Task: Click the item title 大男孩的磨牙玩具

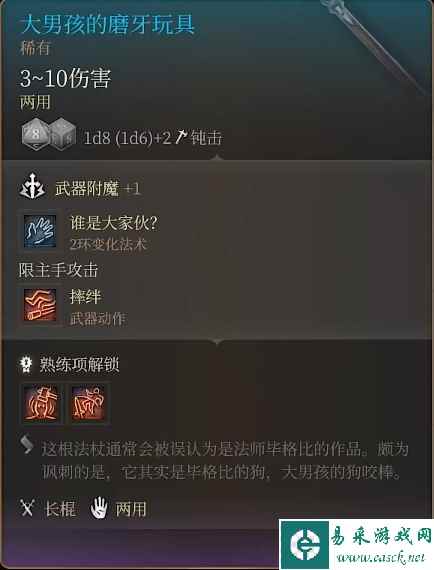Action: coord(107,24)
